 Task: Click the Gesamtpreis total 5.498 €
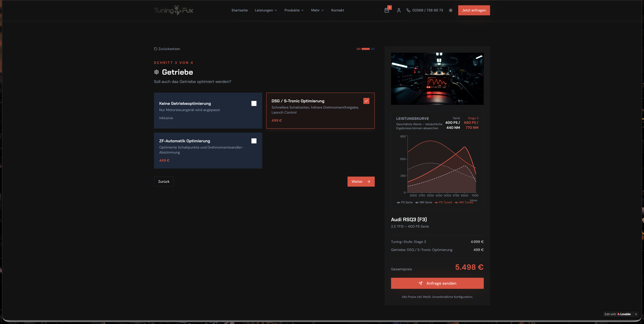469,267
